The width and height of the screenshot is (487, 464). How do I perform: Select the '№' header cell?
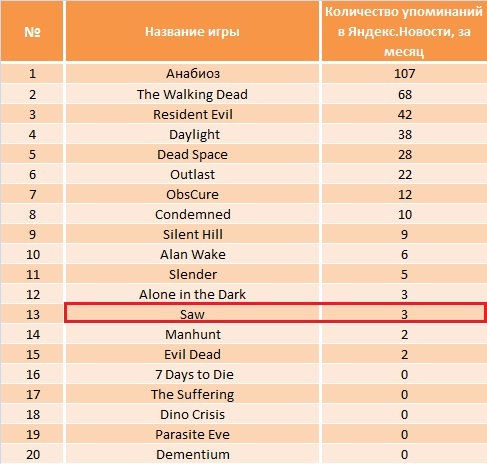click(32, 31)
